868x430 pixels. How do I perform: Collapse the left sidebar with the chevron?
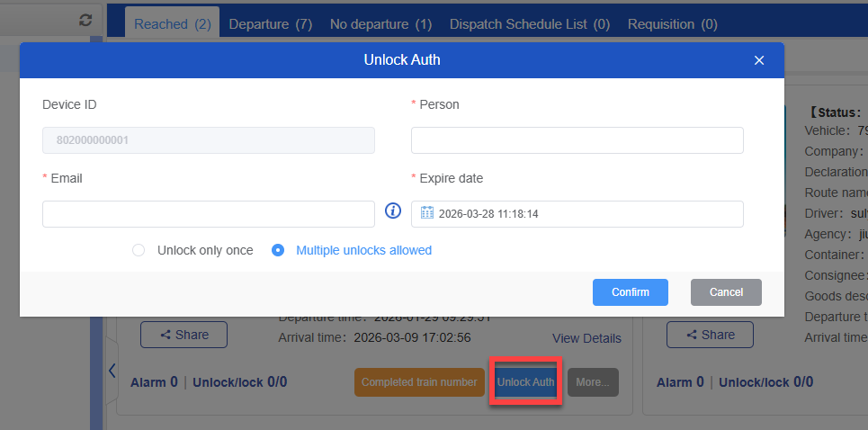pos(112,371)
